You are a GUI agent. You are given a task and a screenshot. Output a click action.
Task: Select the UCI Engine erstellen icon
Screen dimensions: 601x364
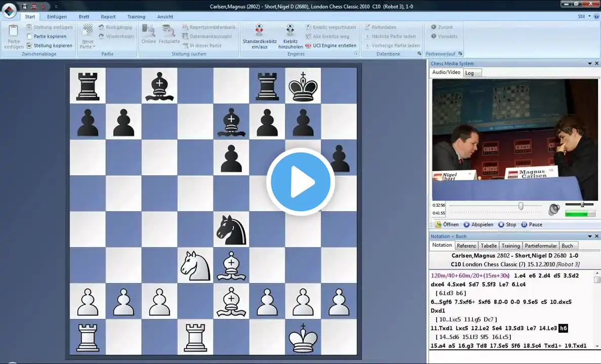308,45
